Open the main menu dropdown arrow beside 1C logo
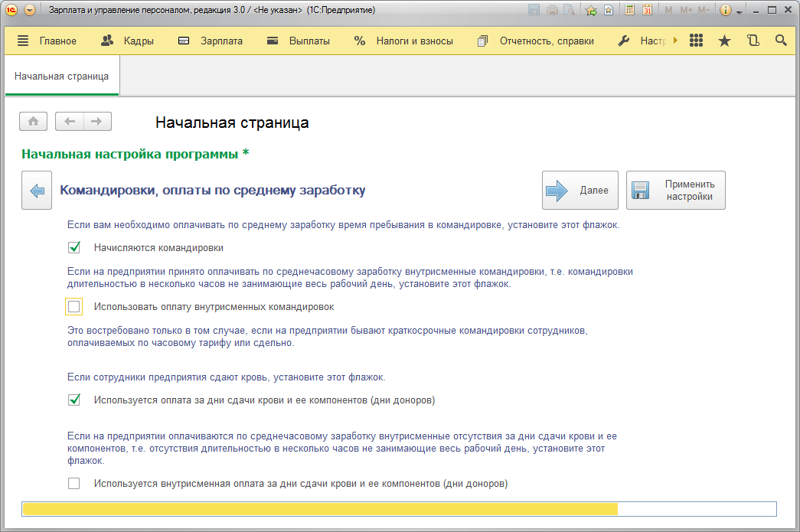Screen dimensions: 800x532 [x=30, y=10]
